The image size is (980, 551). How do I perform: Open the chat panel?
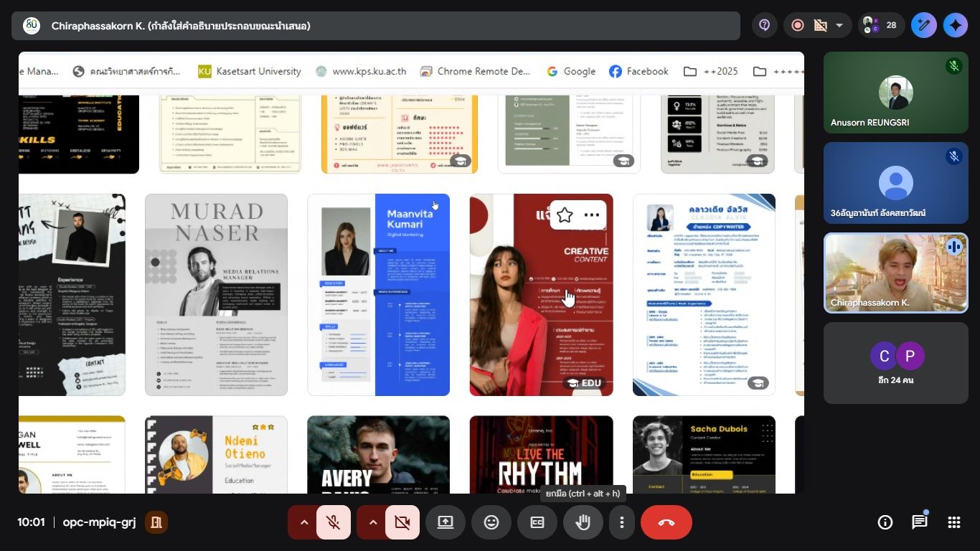[x=919, y=522]
